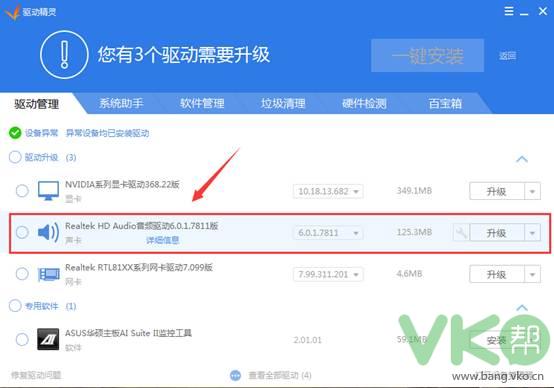This screenshot has height=388, width=554.
Task: Click the 设备异常 label
Action: click(x=41, y=133)
